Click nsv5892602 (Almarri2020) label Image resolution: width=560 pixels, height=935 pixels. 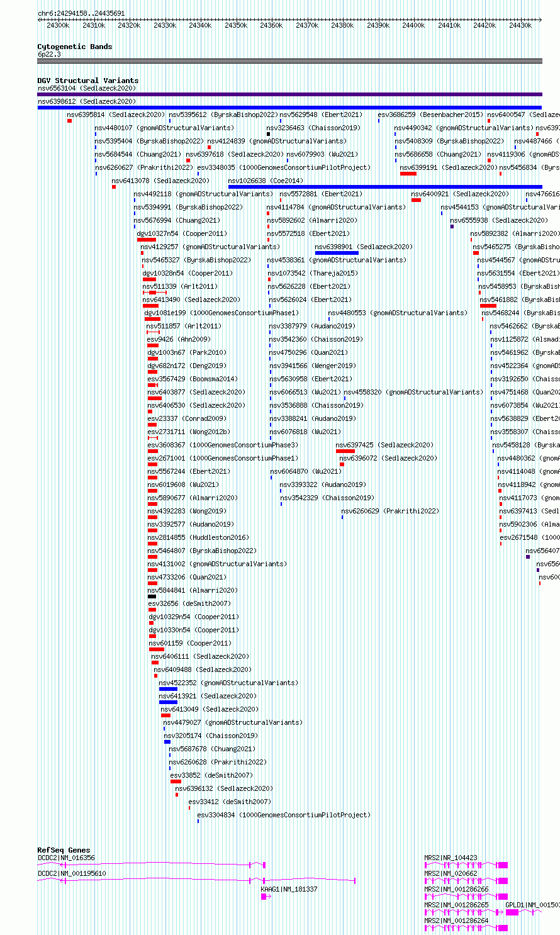312,220
